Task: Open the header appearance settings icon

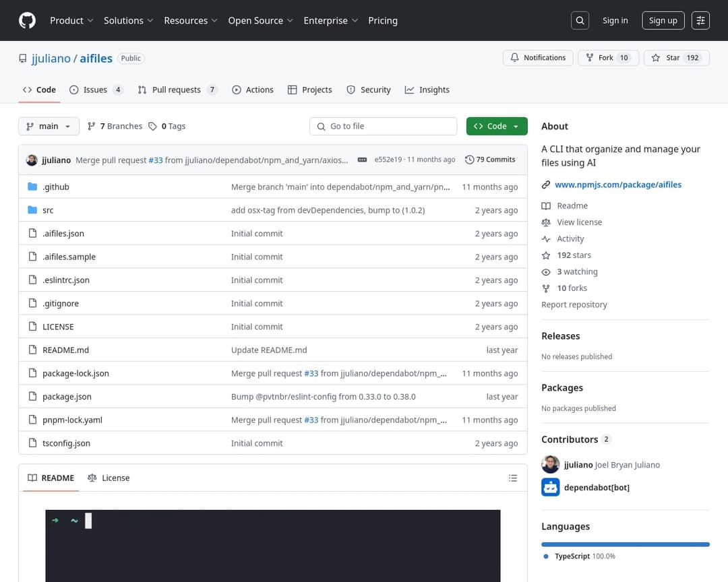Action: 700,20
